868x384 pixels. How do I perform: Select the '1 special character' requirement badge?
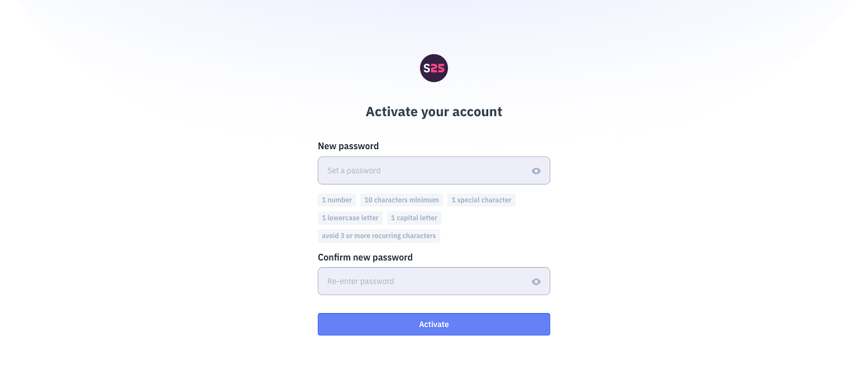481,200
